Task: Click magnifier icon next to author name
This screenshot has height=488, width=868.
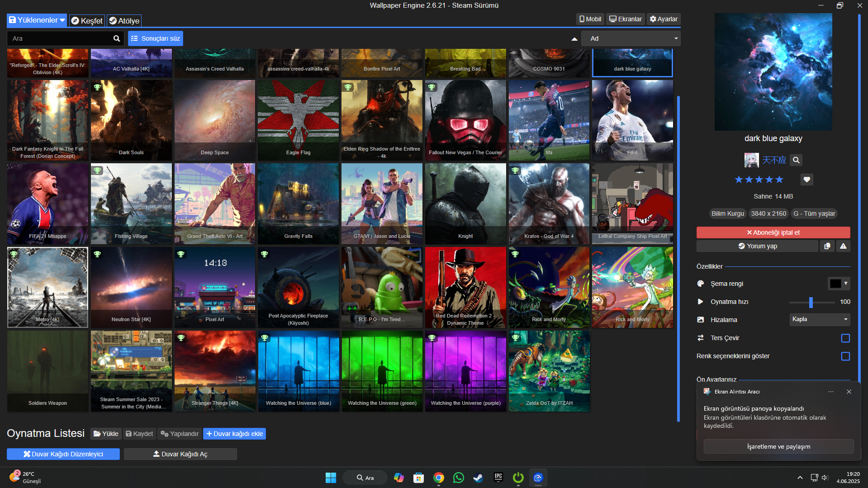Action: 796,160
